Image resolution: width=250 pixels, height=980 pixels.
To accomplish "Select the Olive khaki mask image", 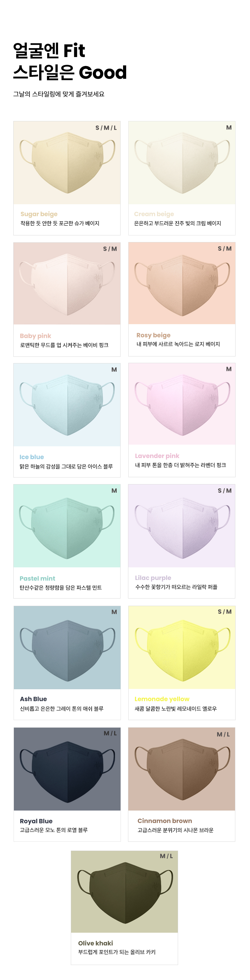I will tap(124, 892).
